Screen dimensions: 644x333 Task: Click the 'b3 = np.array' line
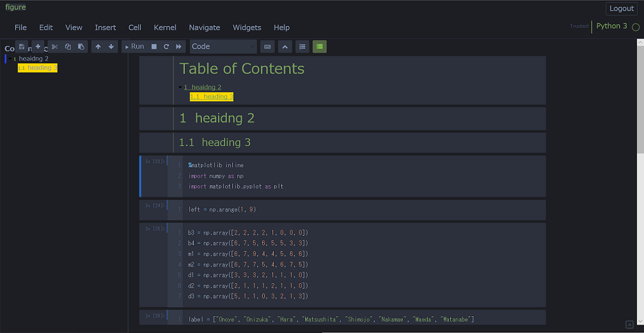tap(247, 232)
